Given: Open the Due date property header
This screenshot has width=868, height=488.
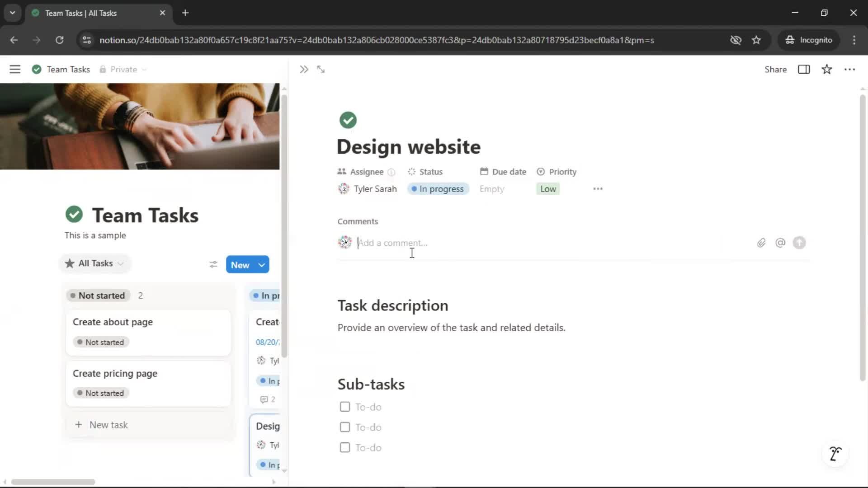Looking at the screenshot, I should point(503,172).
